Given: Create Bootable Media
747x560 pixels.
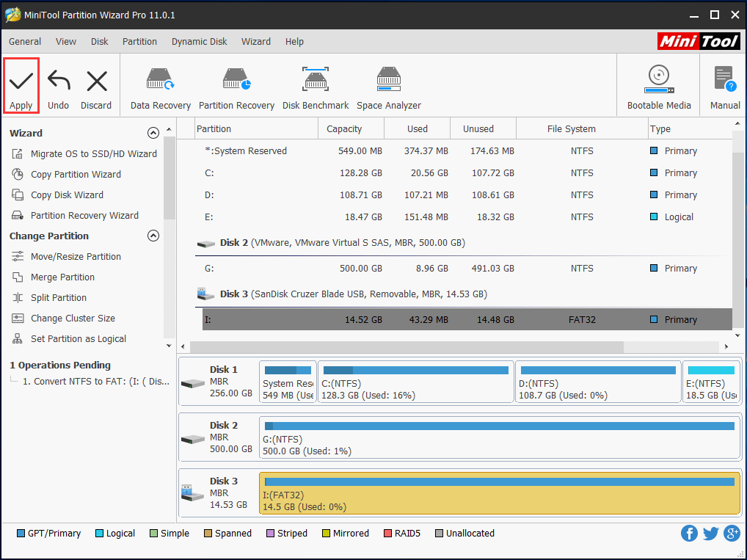Looking at the screenshot, I should point(659,87).
